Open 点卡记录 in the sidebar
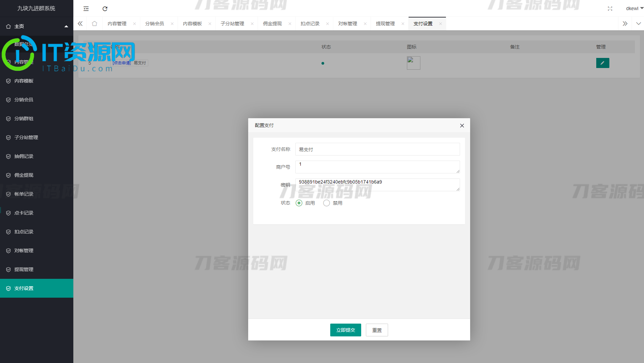Screen dimensions: 644x363 [37, 213]
